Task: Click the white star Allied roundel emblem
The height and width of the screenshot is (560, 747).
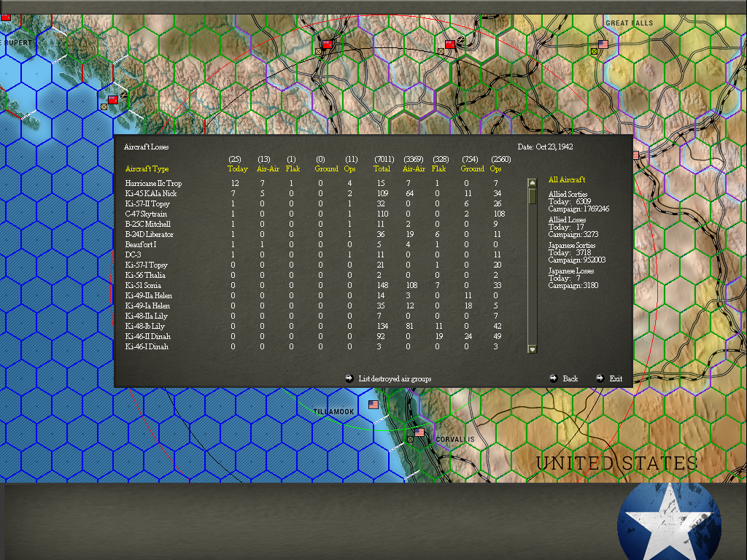Action: (669, 522)
